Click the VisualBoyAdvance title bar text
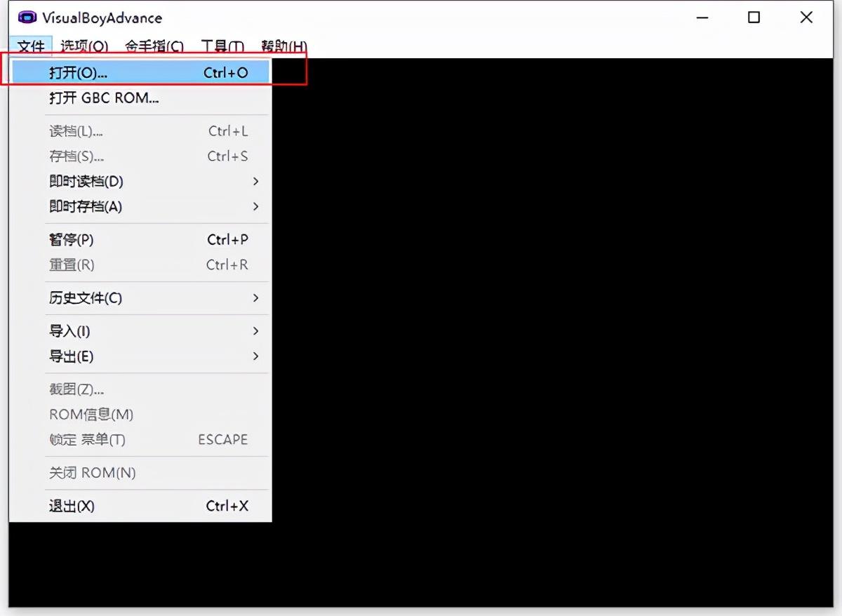 click(102, 18)
